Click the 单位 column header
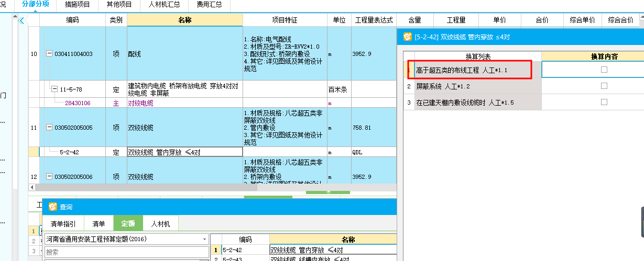The height and width of the screenshot is (261, 644). pyautogui.click(x=339, y=20)
